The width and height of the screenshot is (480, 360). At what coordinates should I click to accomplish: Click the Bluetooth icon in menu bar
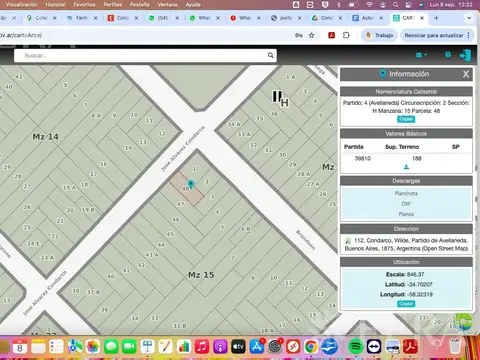coord(339,5)
